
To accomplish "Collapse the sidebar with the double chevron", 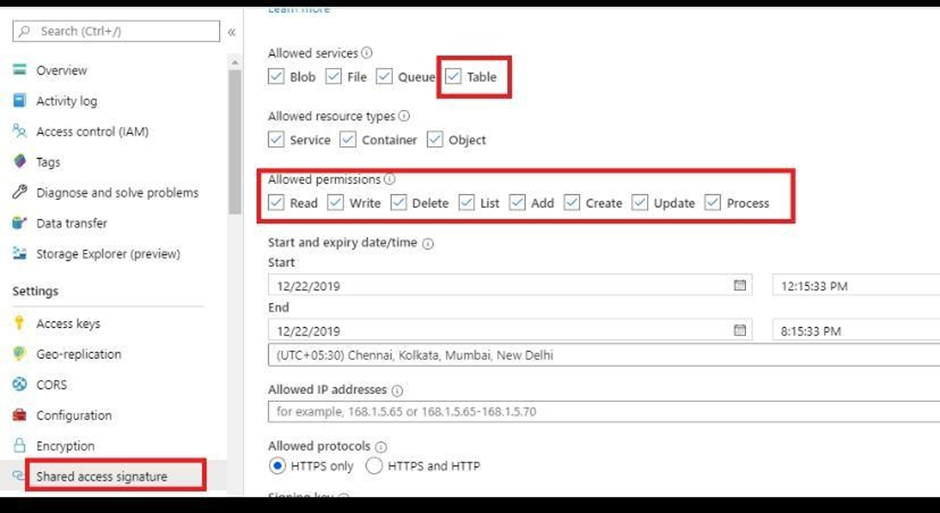I will (x=231, y=32).
